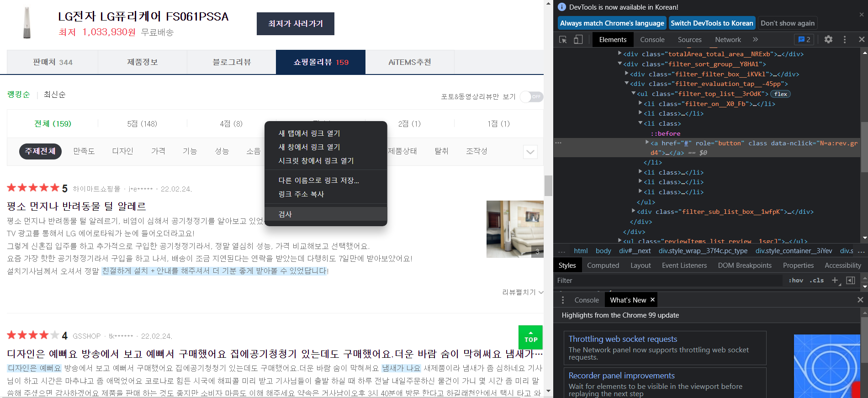
Task: Switch to the Console tab in DevTools
Action: pos(652,40)
